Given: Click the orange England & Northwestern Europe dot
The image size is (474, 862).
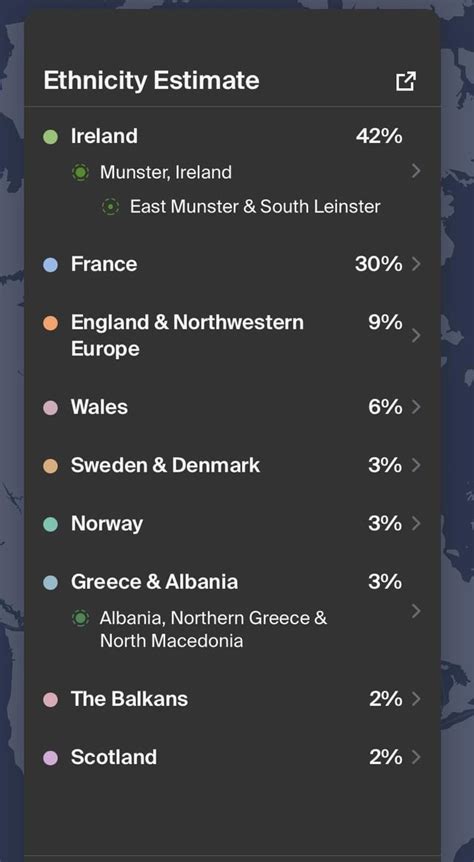Looking at the screenshot, I should click(x=51, y=323).
